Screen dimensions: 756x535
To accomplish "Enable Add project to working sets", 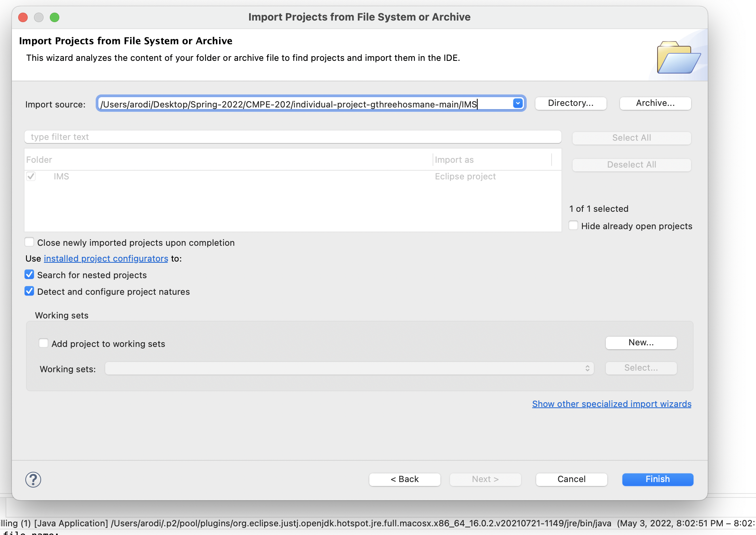I will click(43, 343).
